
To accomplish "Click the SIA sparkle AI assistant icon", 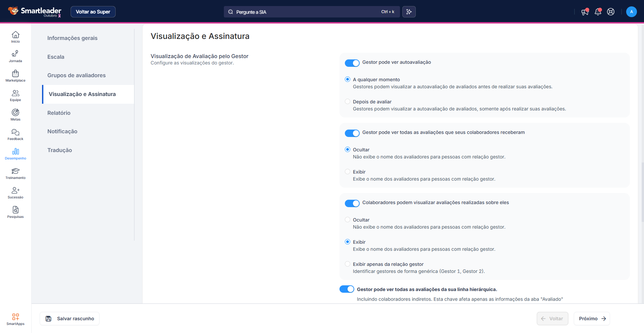I will (409, 12).
